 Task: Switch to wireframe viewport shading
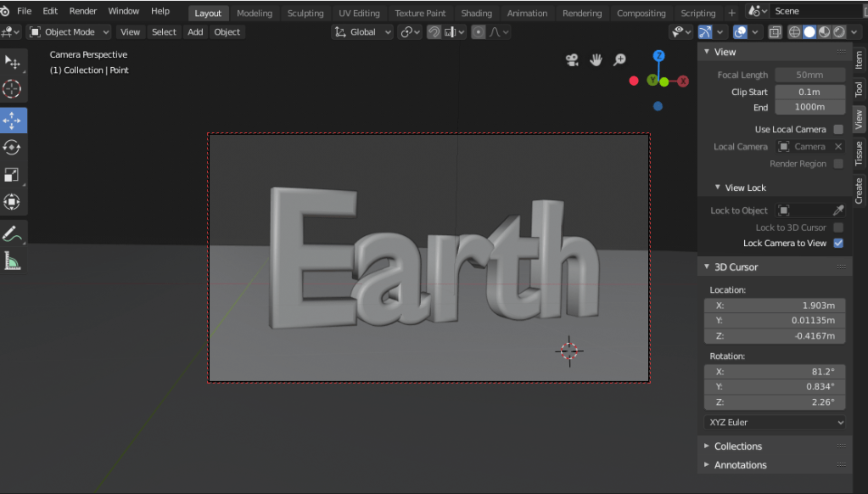(x=795, y=32)
